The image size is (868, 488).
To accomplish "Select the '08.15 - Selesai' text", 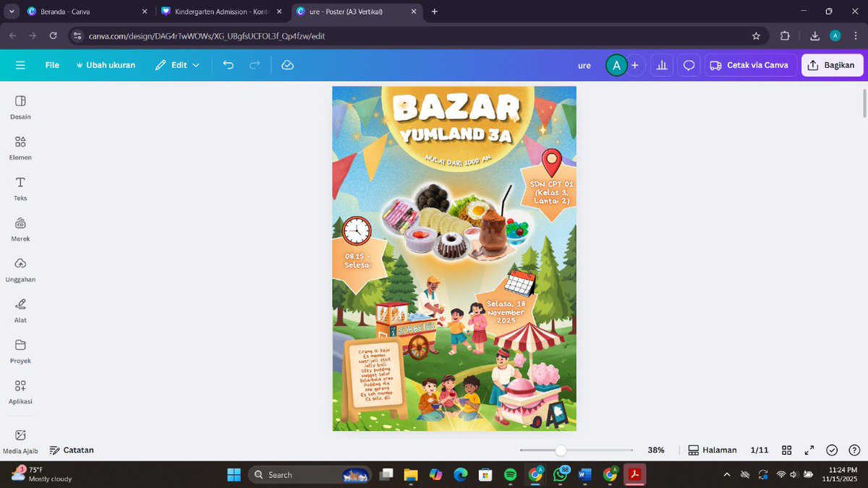I will (357, 260).
